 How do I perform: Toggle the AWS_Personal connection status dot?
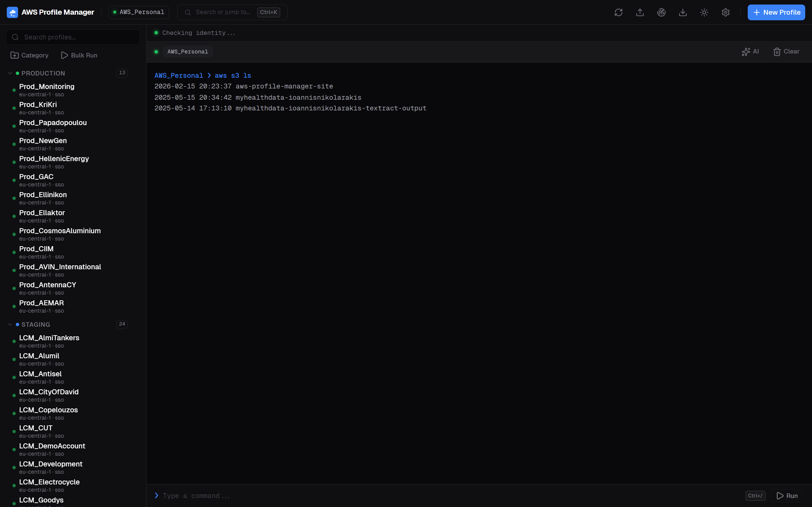pyautogui.click(x=156, y=52)
